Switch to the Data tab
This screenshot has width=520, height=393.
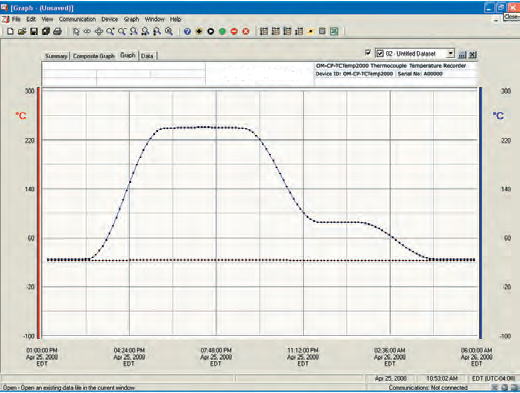(147, 56)
